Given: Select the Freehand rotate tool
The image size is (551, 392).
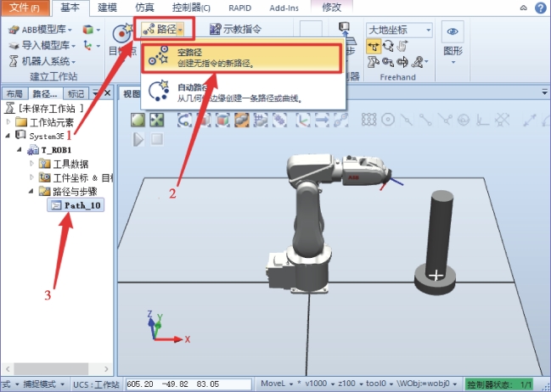Looking at the screenshot, I should click(388, 46).
